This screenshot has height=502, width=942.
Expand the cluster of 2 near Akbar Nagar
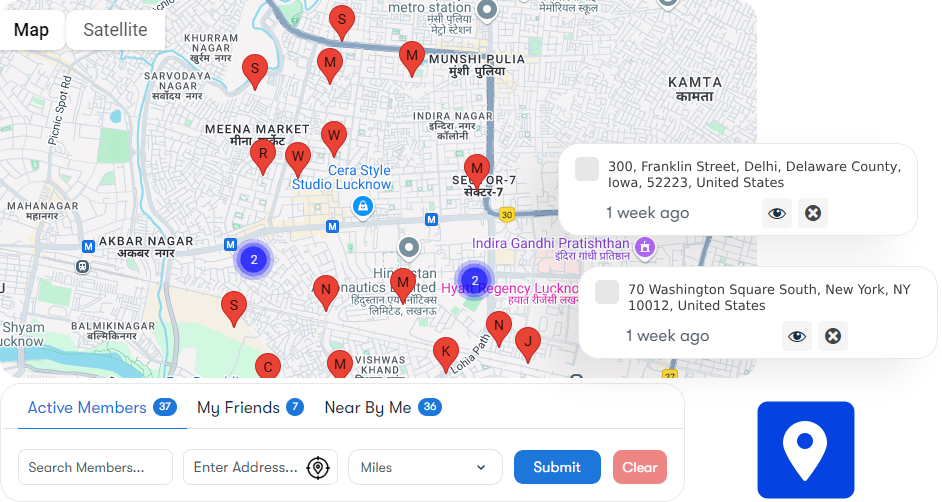[x=254, y=259]
